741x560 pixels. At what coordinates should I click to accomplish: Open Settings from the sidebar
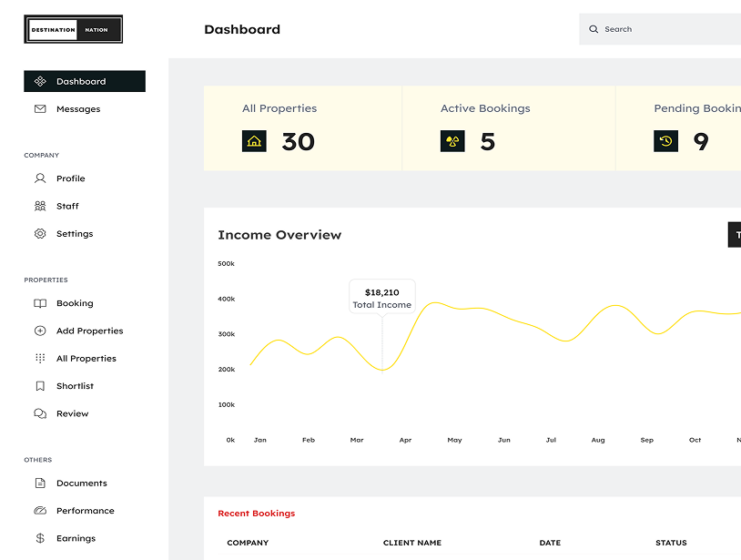click(74, 234)
